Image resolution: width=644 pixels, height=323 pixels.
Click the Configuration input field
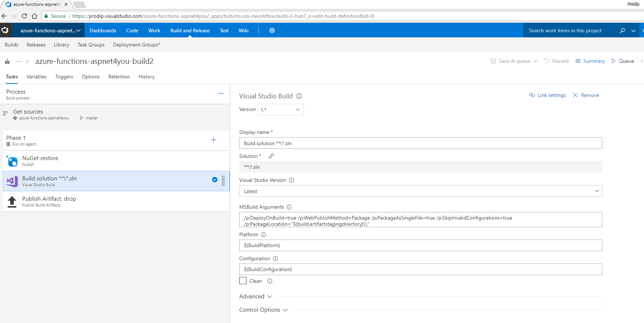(x=420, y=269)
